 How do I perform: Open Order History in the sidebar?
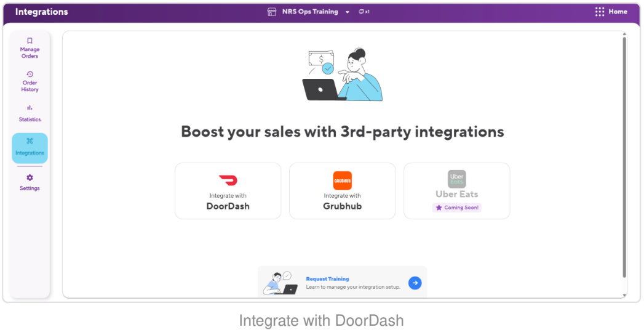pyautogui.click(x=30, y=81)
